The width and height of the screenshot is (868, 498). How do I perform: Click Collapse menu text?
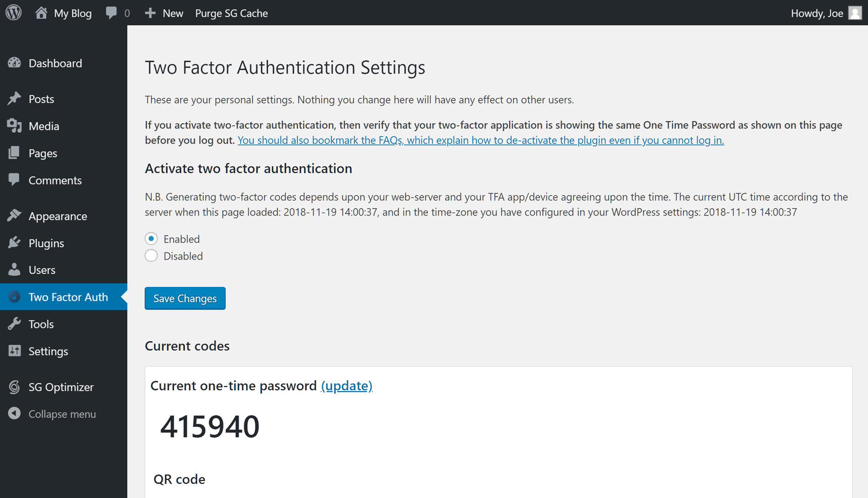[x=62, y=413]
